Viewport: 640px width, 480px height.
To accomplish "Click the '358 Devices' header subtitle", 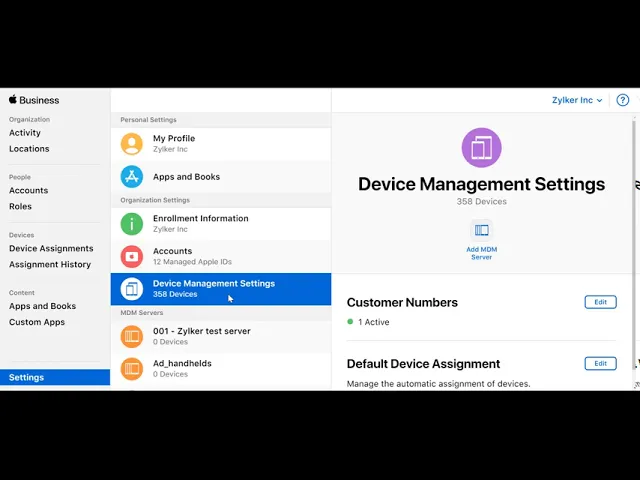I will (482, 201).
